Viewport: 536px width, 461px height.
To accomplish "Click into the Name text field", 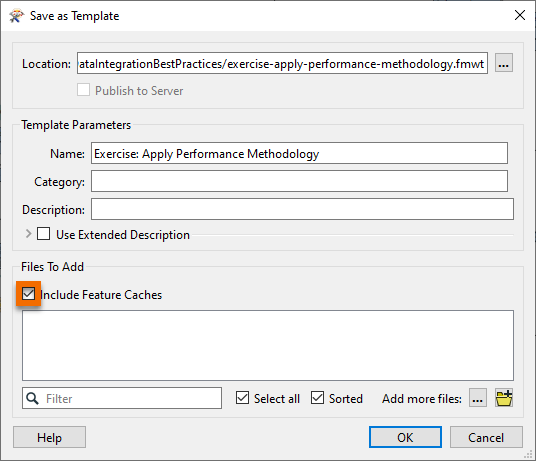I will click(299, 153).
